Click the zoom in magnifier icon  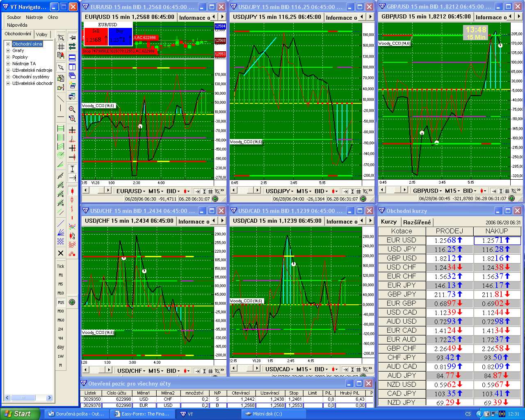point(72,109)
